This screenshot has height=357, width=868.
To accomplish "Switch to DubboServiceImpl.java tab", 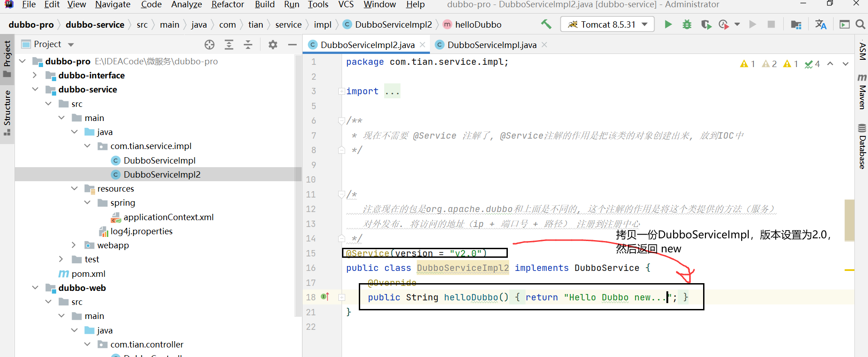I will point(492,45).
